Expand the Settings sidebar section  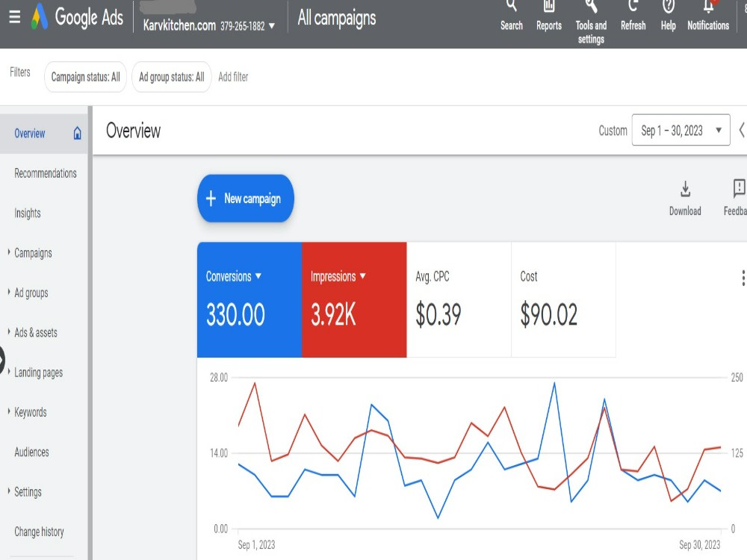tap(9, 491)
